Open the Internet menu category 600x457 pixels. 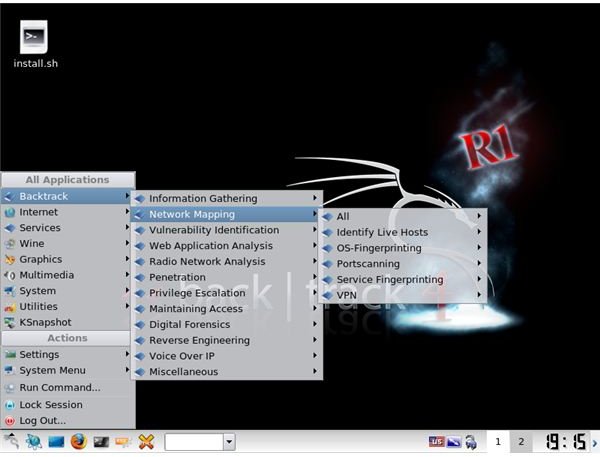tap(67, 212)
